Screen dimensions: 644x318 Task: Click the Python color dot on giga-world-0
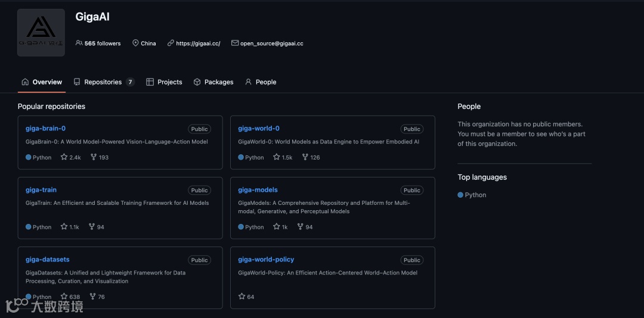click(x=241, y=157)
